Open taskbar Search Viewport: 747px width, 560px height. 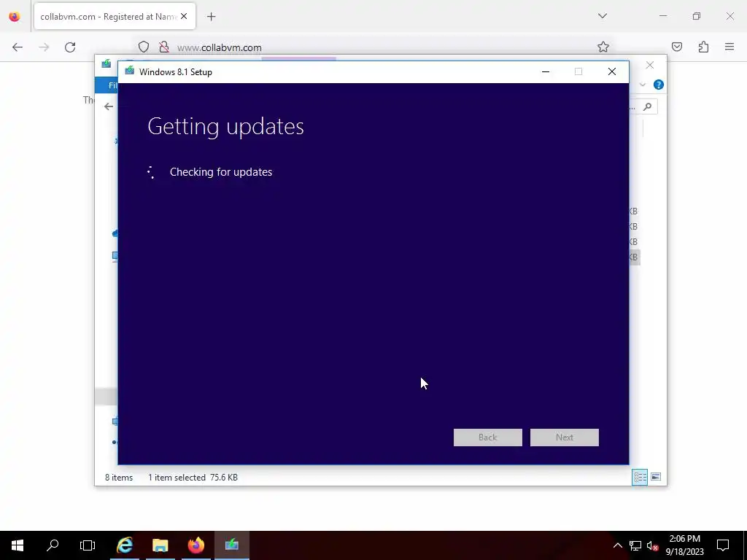pyautogui.click(x=53, y=545)
